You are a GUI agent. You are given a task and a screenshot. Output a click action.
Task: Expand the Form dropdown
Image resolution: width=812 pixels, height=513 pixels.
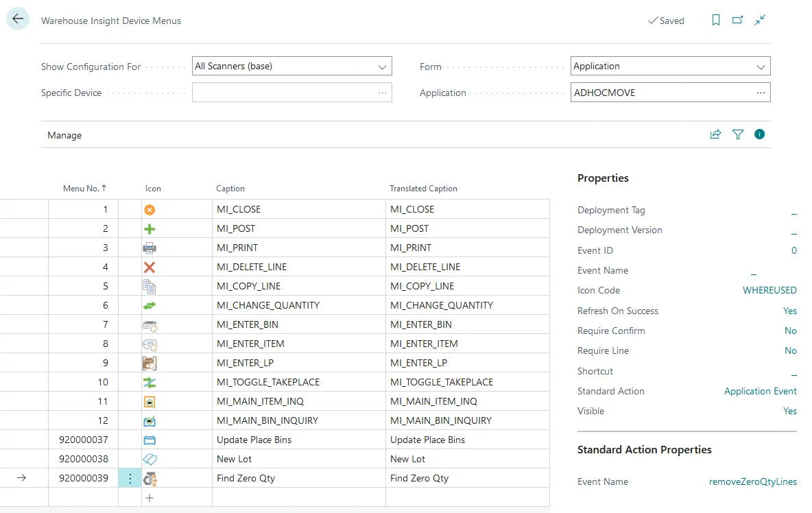pyautogui.click(x=760, y=67)
